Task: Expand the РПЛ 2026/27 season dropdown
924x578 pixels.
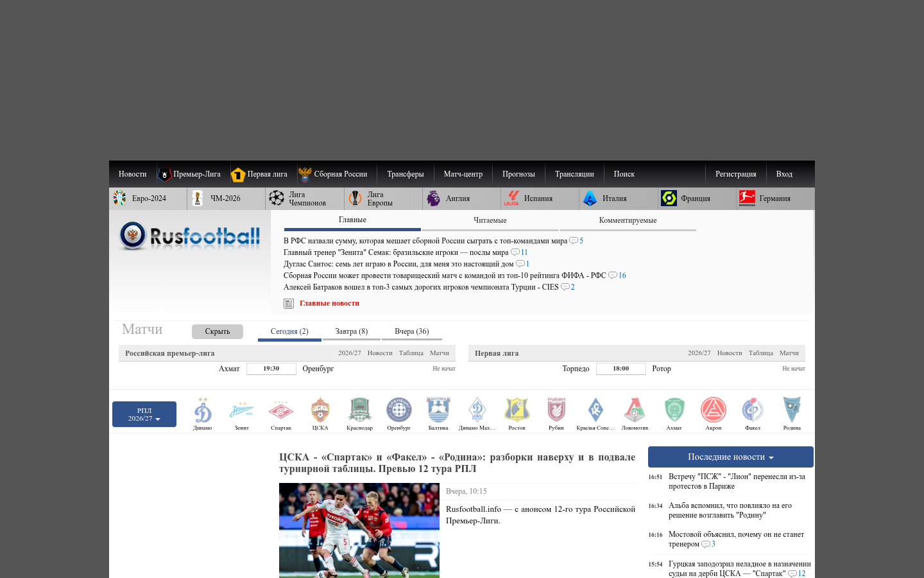Action: coord(144,414)
